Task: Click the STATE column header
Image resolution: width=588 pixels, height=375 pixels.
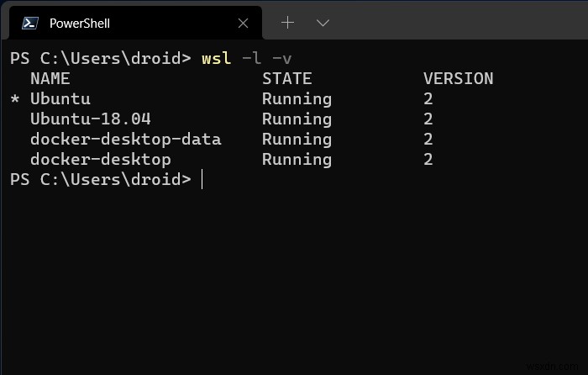Action: point(286,78)
